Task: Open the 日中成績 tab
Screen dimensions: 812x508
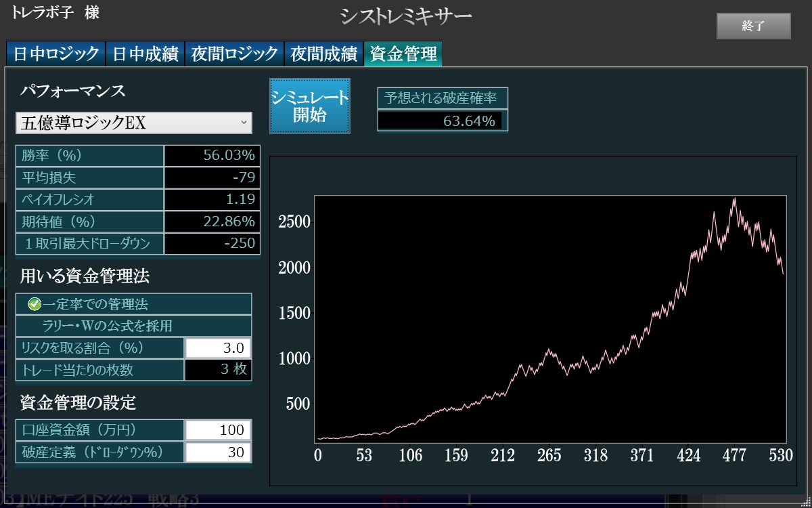Action: pyautogui.click(x=145, y=54)
